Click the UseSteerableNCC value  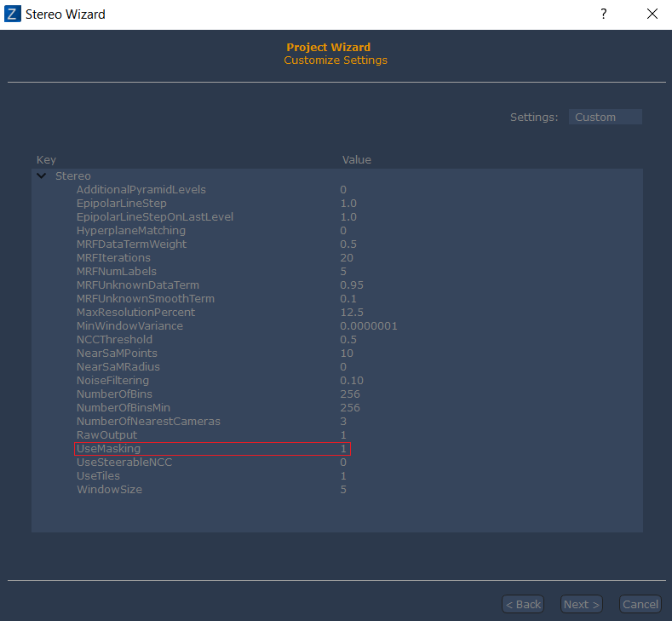click(x=343, y=462)
